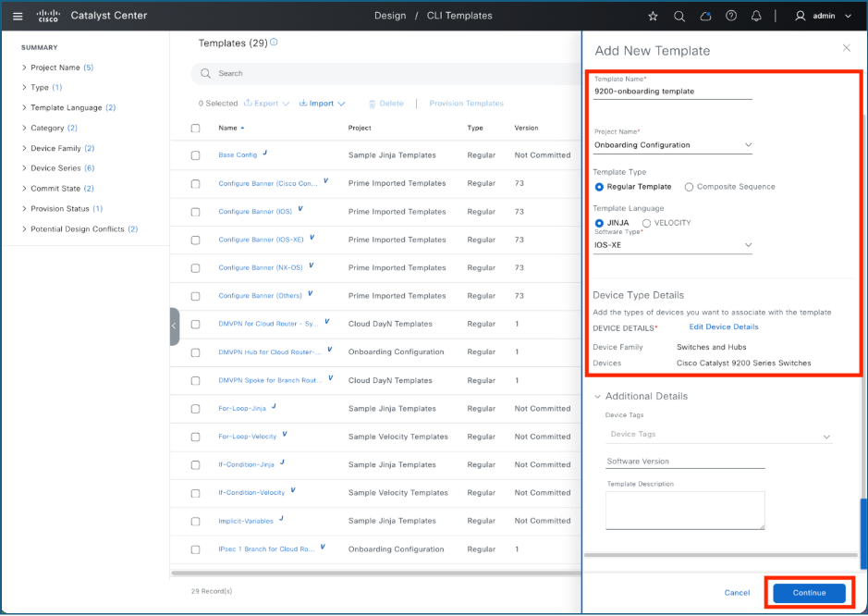Select the JINJA template language
Image resolution: width=868 pixels, height=616 pixels.
pyautogui.click(x=599, y=223)
